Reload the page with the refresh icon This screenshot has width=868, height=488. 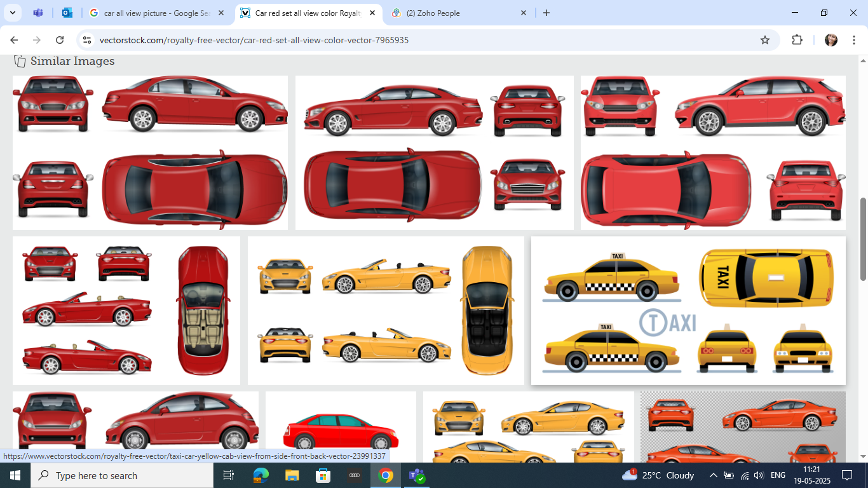pos(60,40)
